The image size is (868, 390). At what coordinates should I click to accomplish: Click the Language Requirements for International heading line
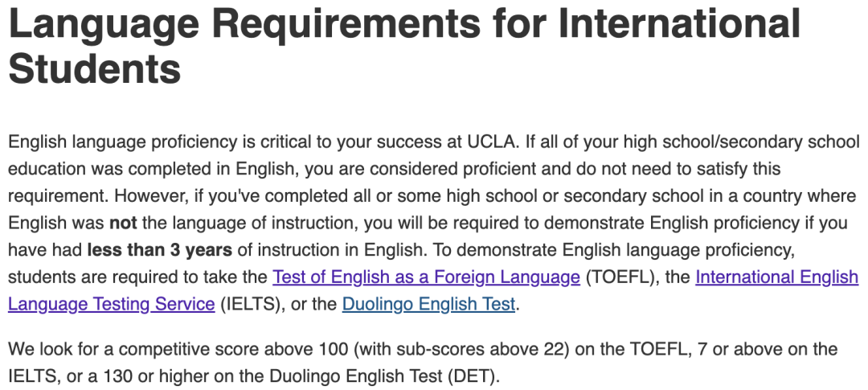[x=404, y=24]
